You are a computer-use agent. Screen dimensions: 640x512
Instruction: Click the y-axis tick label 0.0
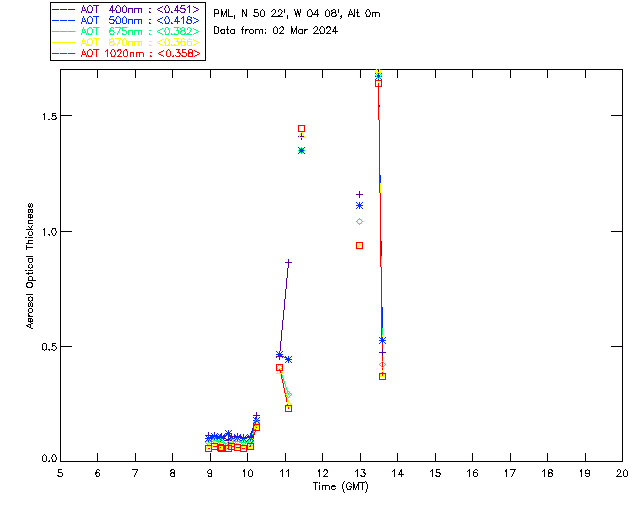pos(49,459)
